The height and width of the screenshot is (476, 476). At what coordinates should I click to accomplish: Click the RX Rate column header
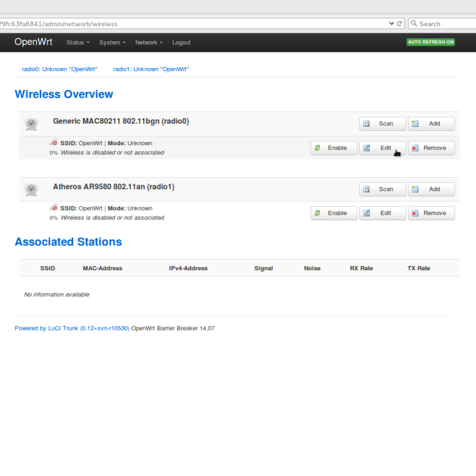tap(362, 268)
